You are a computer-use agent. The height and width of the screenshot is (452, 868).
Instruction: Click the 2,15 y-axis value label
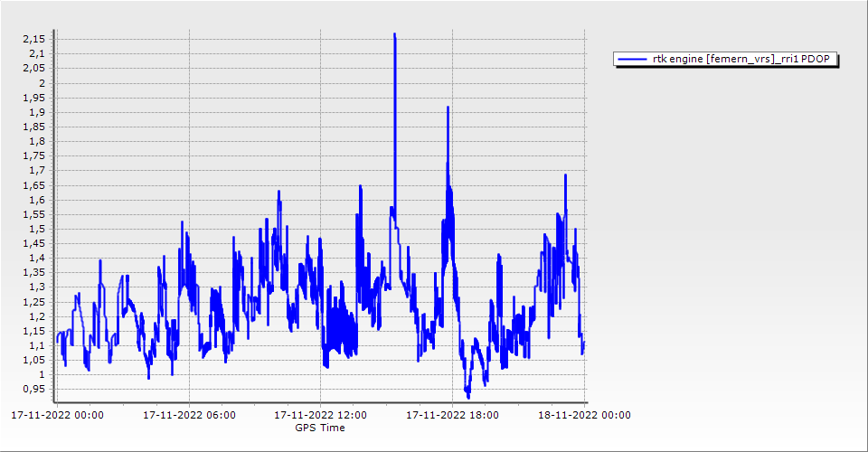(33, 39)
